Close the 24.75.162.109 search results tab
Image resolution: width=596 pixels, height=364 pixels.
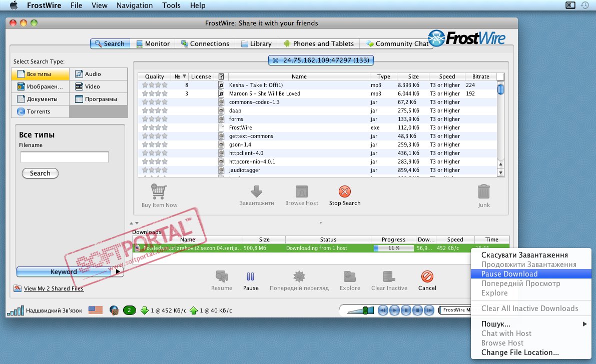point(276,60)
